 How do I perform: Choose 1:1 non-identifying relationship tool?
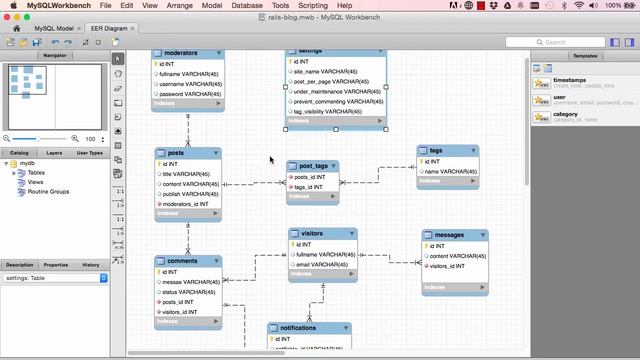pos(118,190)
